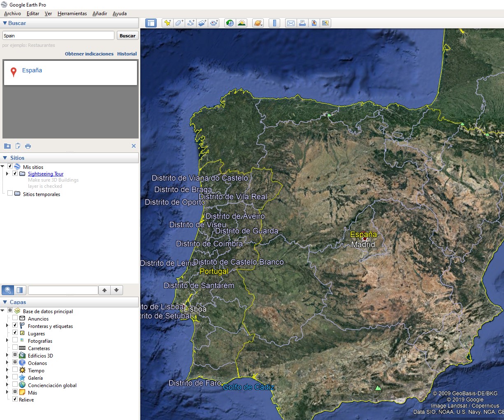Select the Océanos globe icon
504x420 pixels.
[22, 363]
